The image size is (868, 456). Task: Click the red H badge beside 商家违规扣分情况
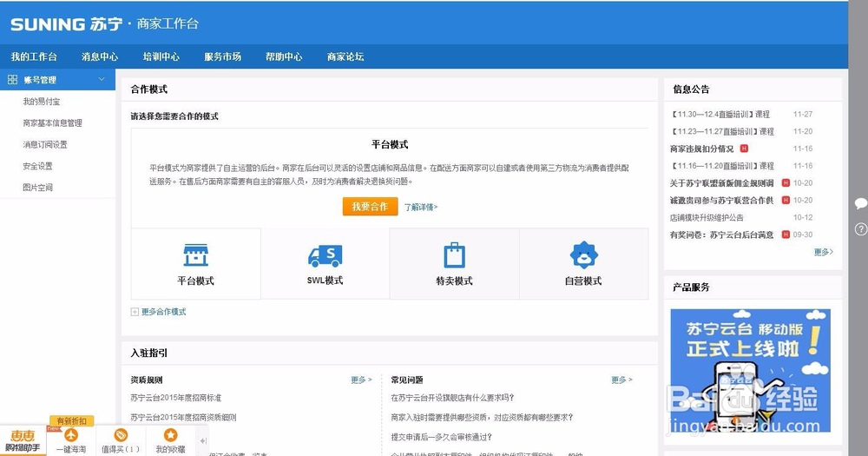tap(744, 149)
